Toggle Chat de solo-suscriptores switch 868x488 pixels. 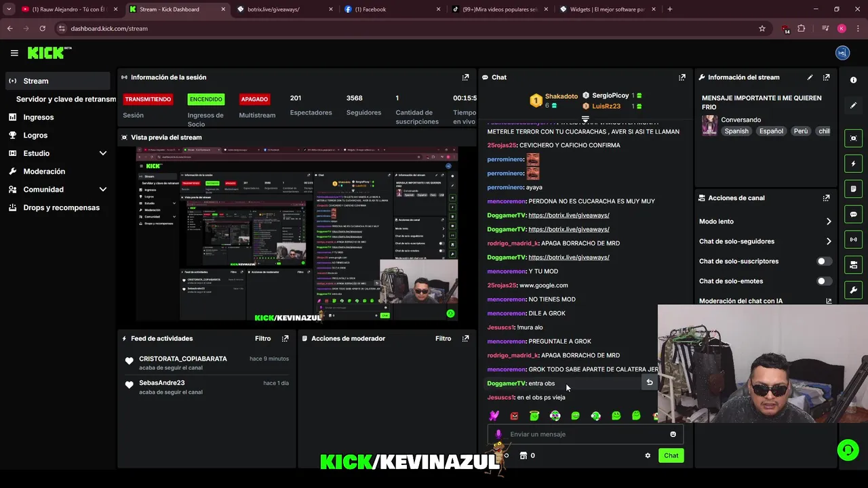coord(824,261)
